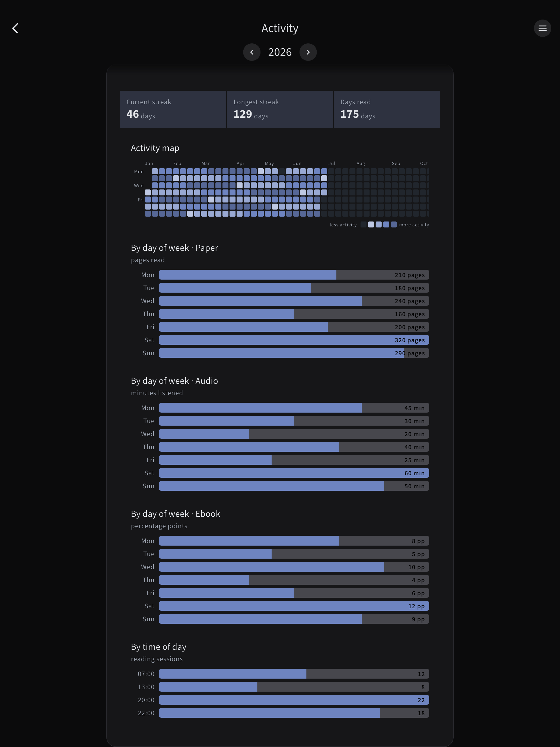Select the Paper section's Saturday bar
This screenshot has width=560, height=747.
[294, 340]
